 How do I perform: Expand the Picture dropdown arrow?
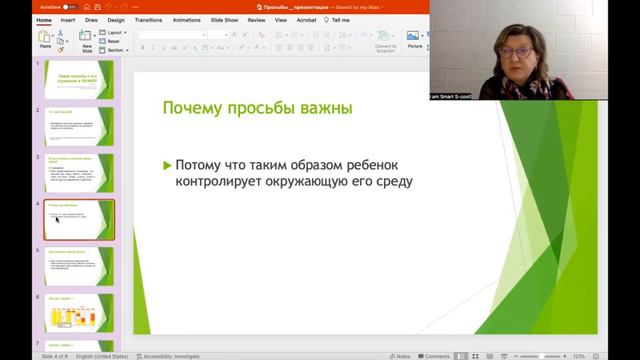click(422, 36)
